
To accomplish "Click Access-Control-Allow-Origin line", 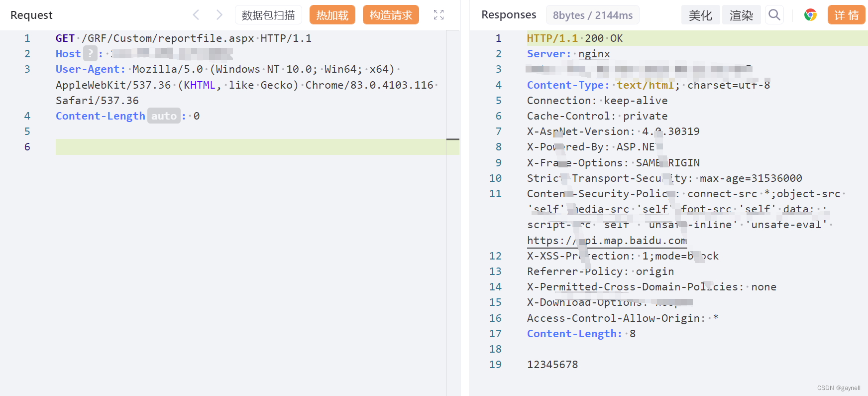I will [623, 318].
